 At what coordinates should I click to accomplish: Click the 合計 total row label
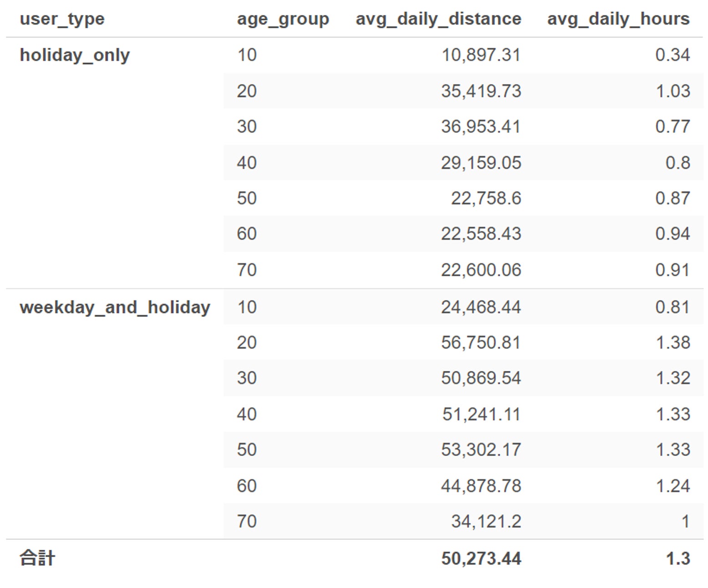[x=37, y=558]
